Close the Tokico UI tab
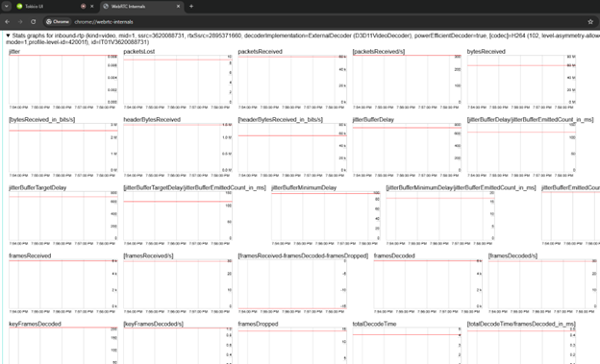The image size is (600, 364). [92, 6]
